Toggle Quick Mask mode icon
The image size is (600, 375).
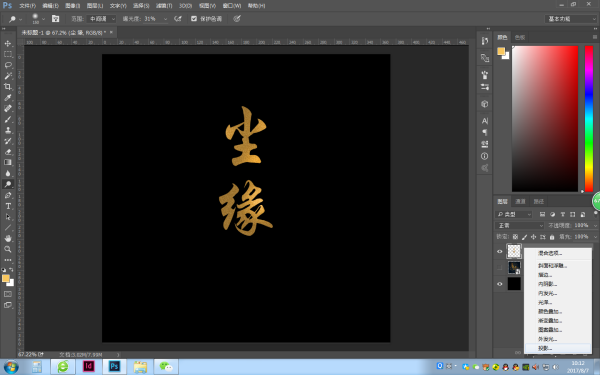[x=8, y=294]
